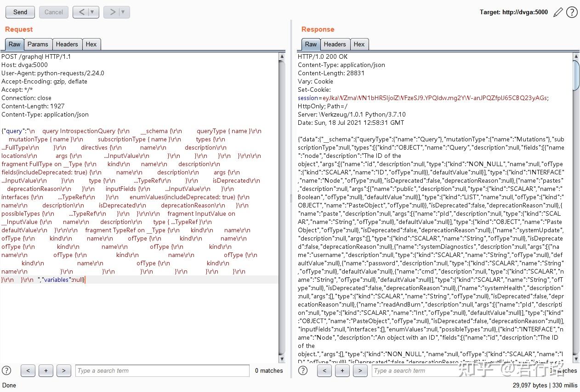This screenshot has height=392, width=580.
Task: Click the plus button beside Response search
Action: click(x=342, y=370)
